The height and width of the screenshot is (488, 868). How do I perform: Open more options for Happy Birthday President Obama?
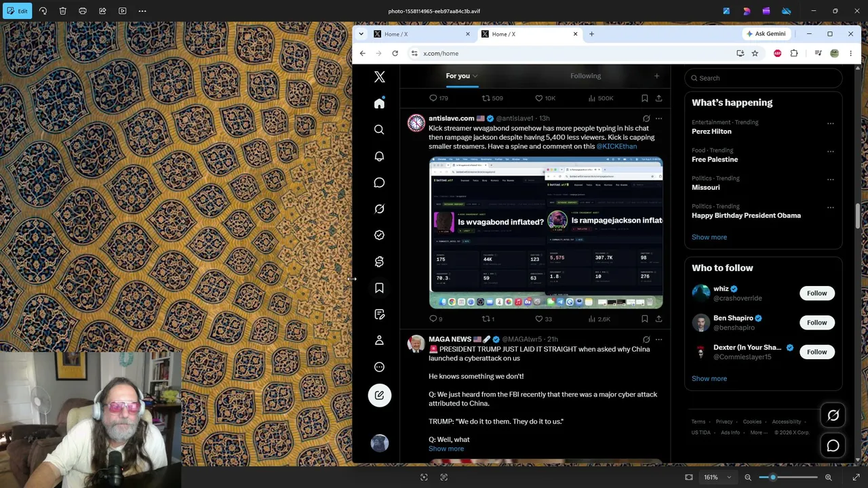[830, 207]
